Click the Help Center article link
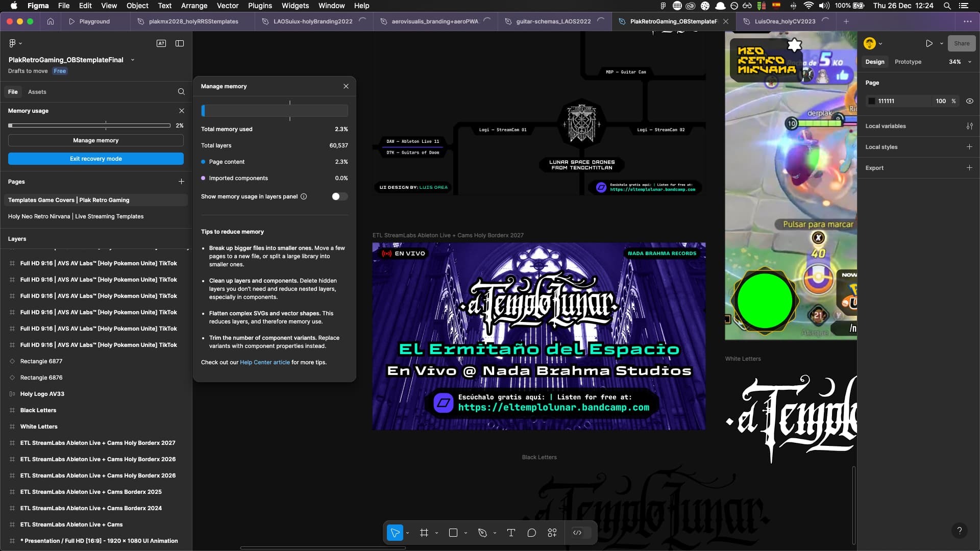Screen dimensions: 980x551 click(264, 362)
